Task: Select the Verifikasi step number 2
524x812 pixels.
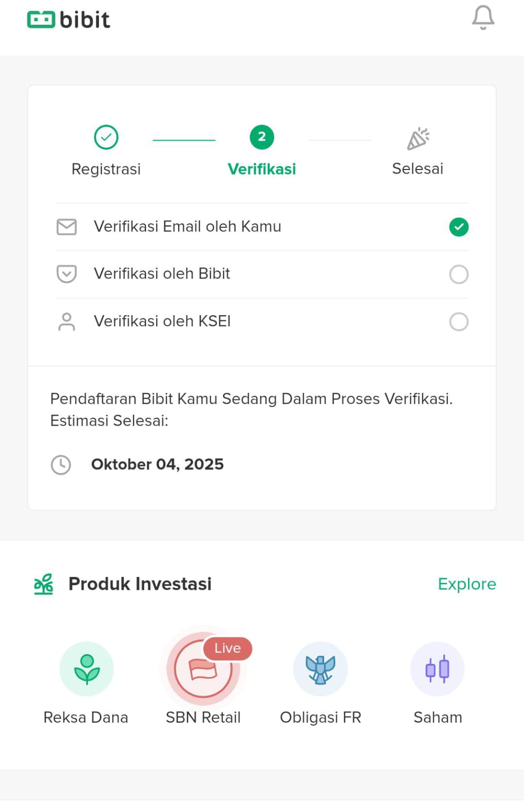Action: 262,138
